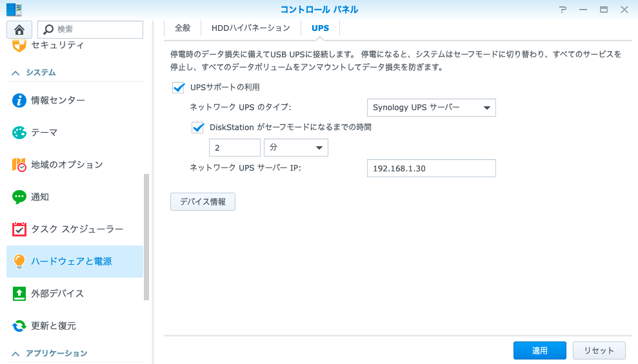Open ネットワーク UPS のタイプ dropdown
The height and width of the screenshot is (364, 638).
coord(432,108)
